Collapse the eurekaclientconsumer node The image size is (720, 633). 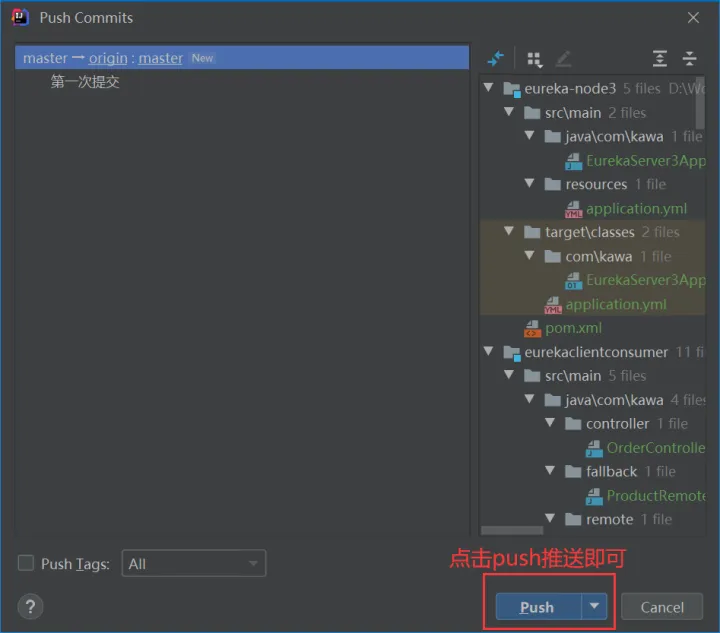(x=489, y=351)
